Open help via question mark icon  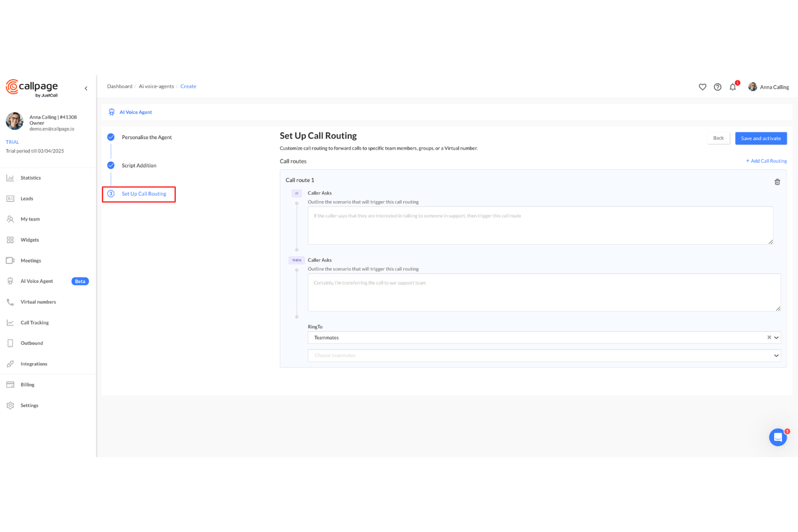(x=718, y=87)
